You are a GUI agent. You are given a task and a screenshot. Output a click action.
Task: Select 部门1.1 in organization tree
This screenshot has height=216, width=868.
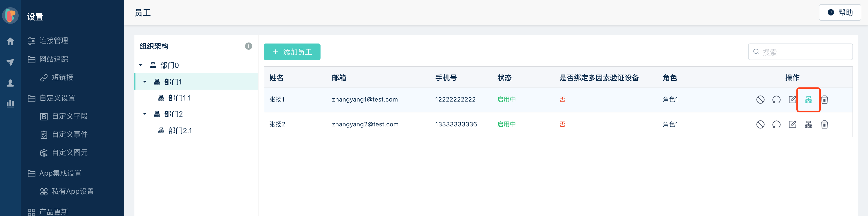[180, 98]
